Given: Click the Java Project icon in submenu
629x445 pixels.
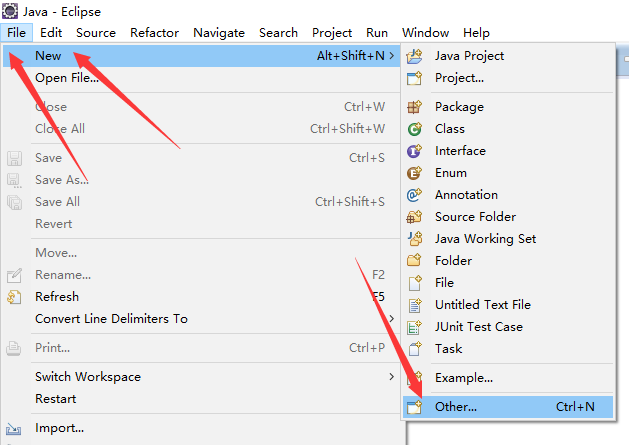Looking at the screenshot, I should point(414,56).
